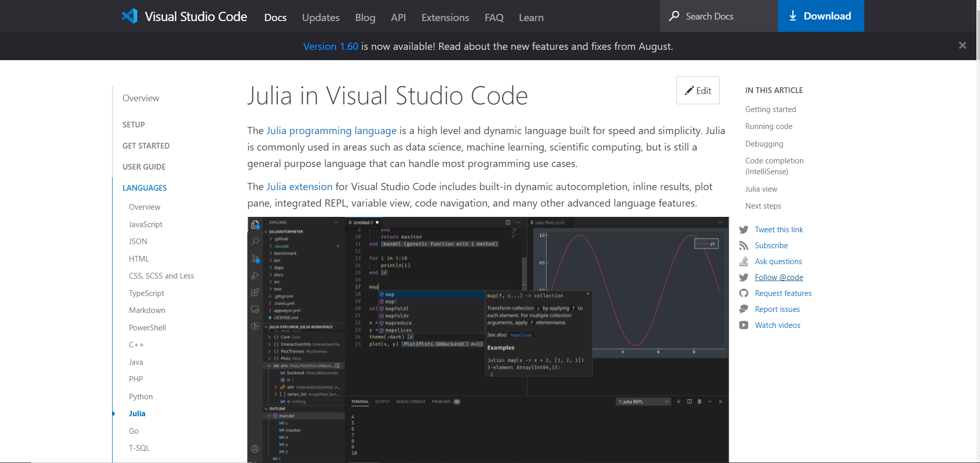Viewport: 980px width, 463px height.
Task: Open the C++ language page
Action: tap(136, 345)
